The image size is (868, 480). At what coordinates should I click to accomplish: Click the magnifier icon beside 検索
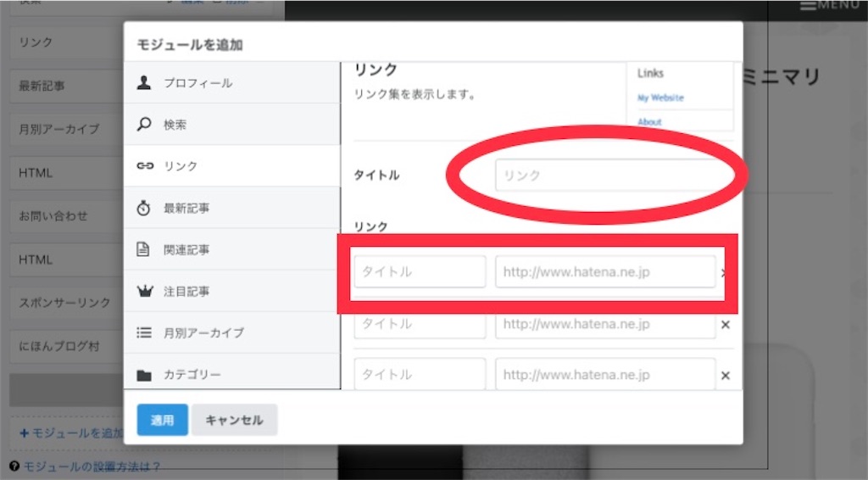point(144,124)
